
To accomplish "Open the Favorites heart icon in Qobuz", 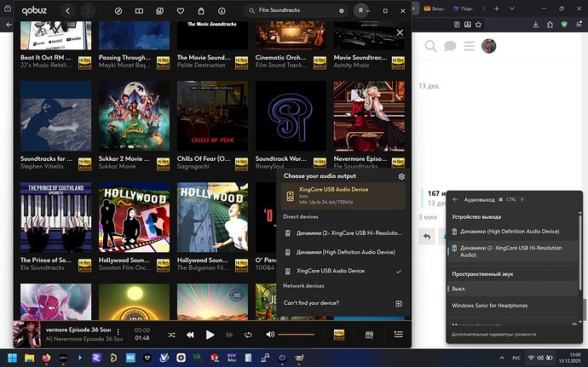I will tap(181, 11).
